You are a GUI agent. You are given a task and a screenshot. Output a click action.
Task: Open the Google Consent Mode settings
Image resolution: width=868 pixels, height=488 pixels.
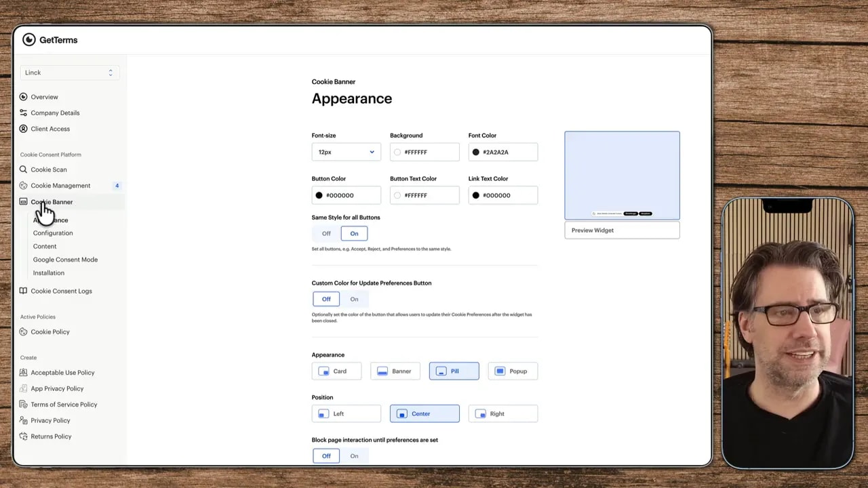pos(65,259)
